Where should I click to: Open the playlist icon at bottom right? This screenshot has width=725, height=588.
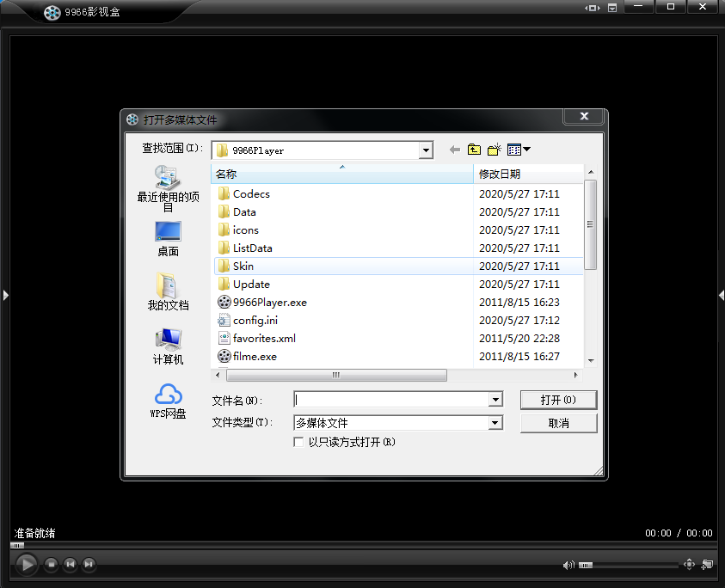708,565
